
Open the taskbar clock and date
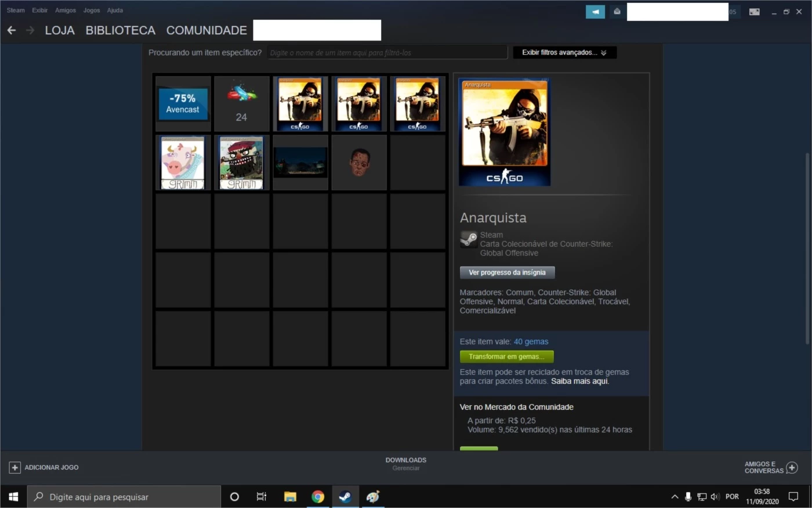coord(762,497)
